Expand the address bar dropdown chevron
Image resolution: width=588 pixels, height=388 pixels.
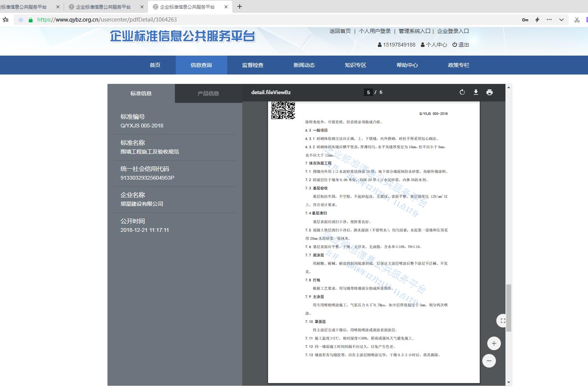pos(561,20)
